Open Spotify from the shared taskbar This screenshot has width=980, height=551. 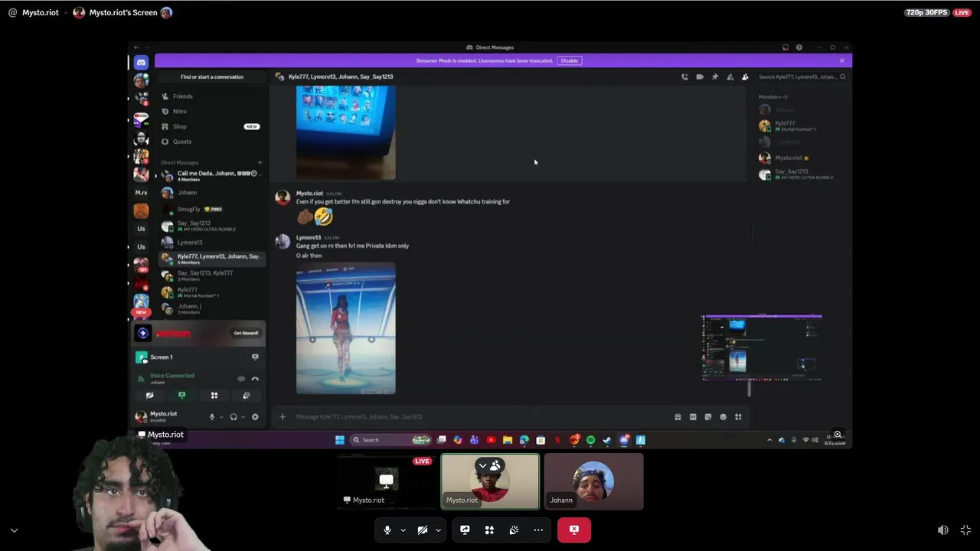[x=591, y=440]
